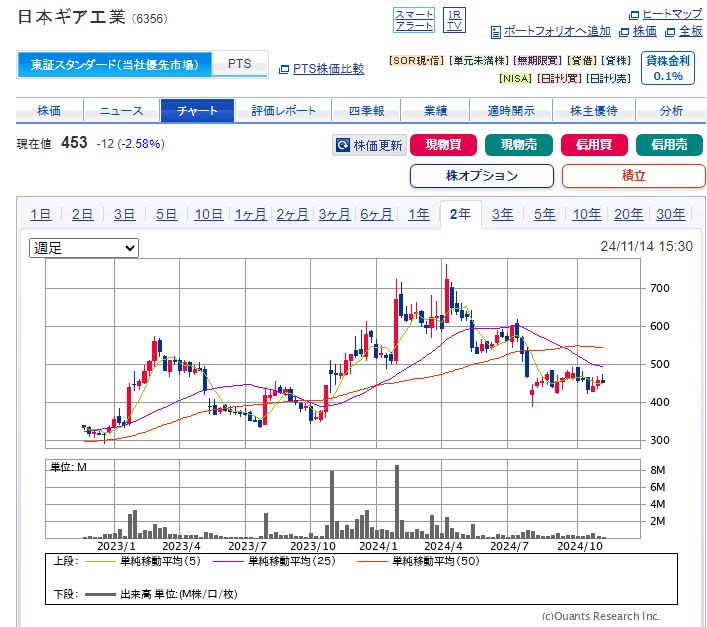Open the IR TV icon
The width and height of the screenshot is (707, 627).
(454, 20)
